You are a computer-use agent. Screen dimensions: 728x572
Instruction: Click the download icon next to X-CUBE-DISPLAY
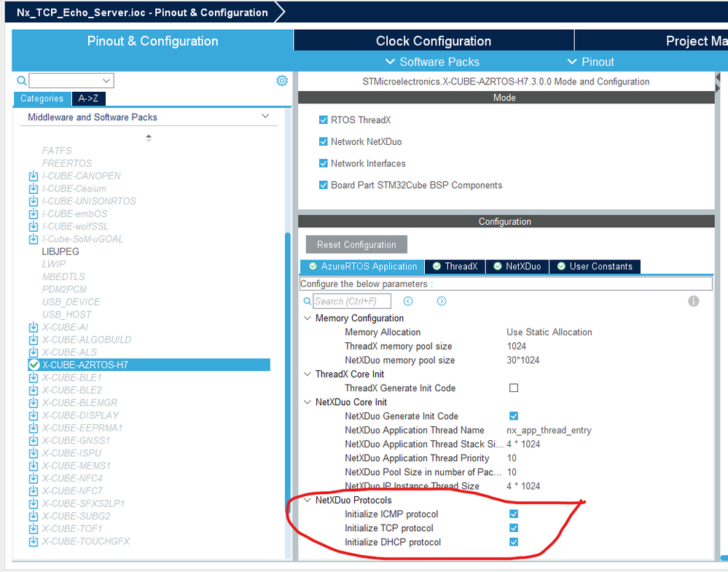tap(34, 415)
